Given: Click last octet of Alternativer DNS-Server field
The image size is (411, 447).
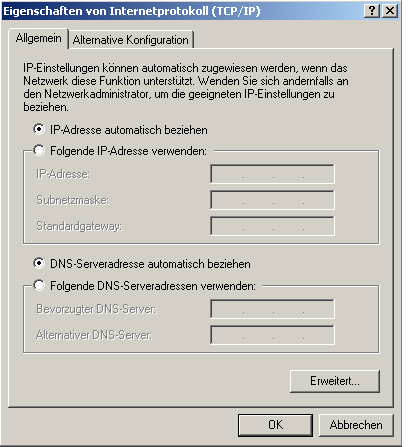Looking at the screenshot, I should [x=318, y=335].
